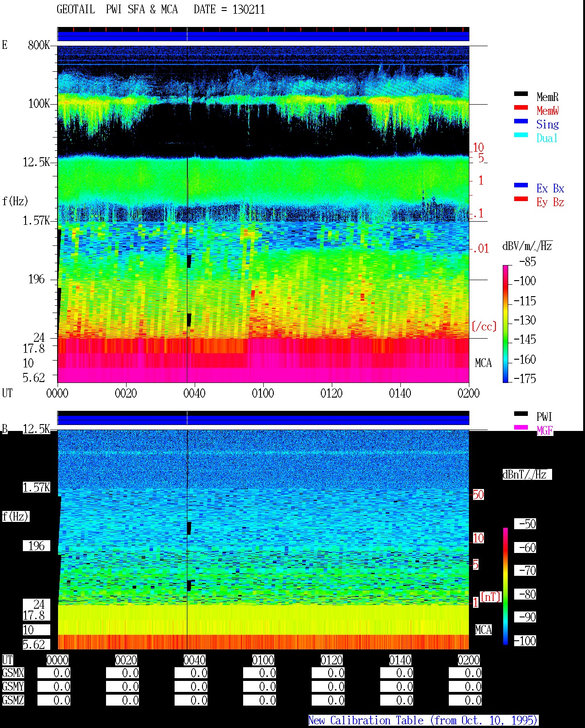Click the 0120 label in bottom UT row
Viewport: 585px width, 728px height.
click(x=331, y=660)
